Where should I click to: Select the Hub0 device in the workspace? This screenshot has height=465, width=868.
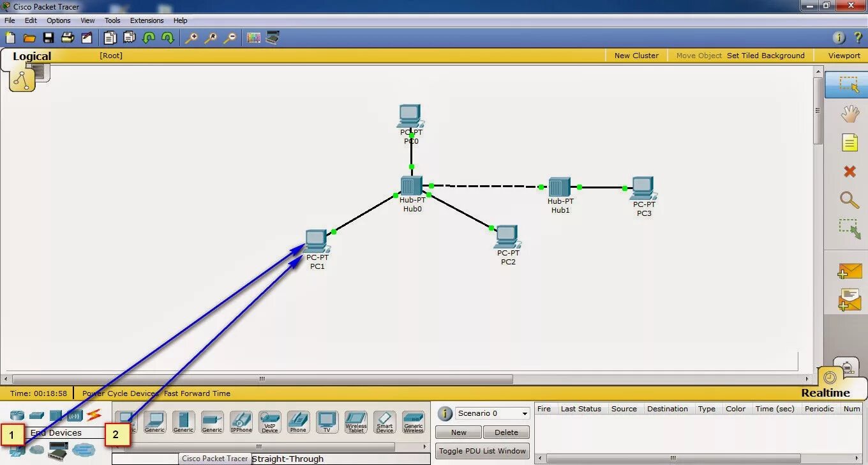(412, 187)
